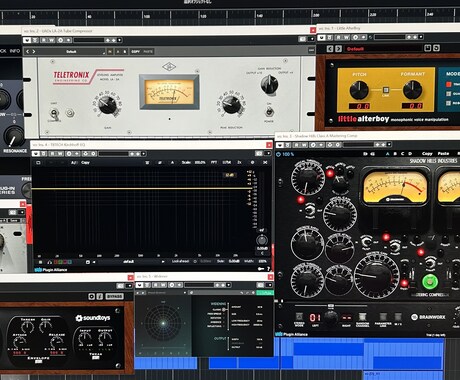This screenshot has width=460, height=380.
Task: Click the green bypass button on Shadow Hills compressor
Action: pos(430,282)
